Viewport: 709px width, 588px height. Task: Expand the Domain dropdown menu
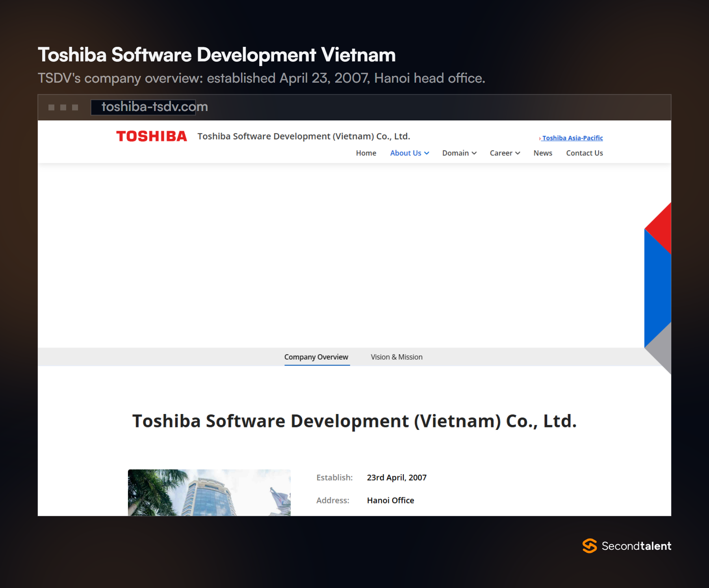459,153
